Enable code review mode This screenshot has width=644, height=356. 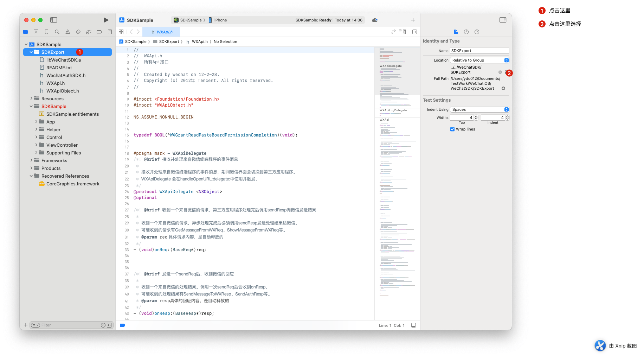click(x=393, y=32)
